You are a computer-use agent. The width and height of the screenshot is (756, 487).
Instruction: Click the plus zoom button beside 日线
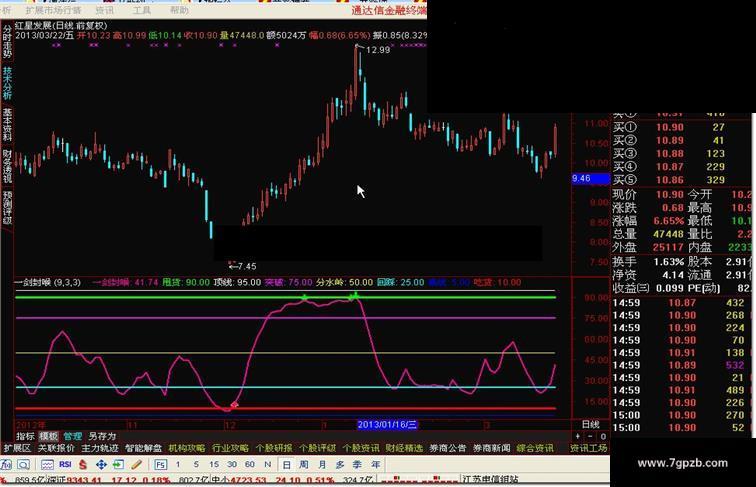click(x=578, y=436)
